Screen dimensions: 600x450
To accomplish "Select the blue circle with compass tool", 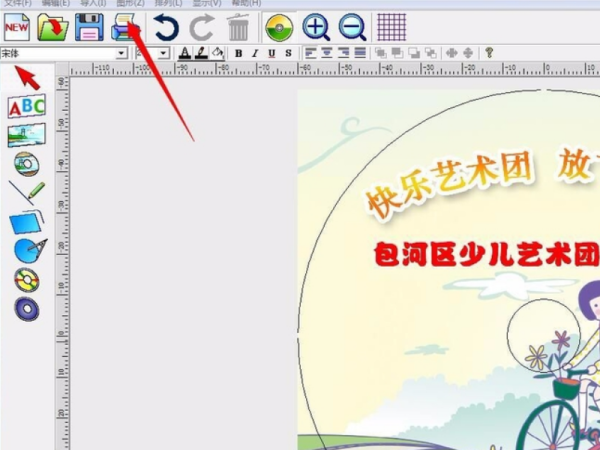I will pos(30,251).
